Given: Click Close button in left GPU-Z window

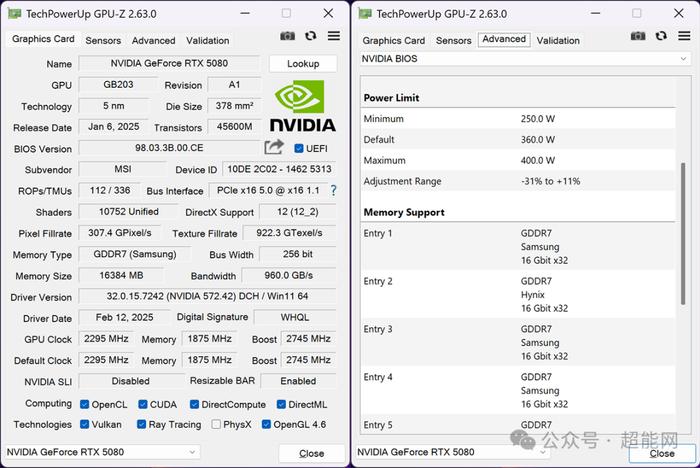Looking at the screenshot, I should (x=312, y=453).
